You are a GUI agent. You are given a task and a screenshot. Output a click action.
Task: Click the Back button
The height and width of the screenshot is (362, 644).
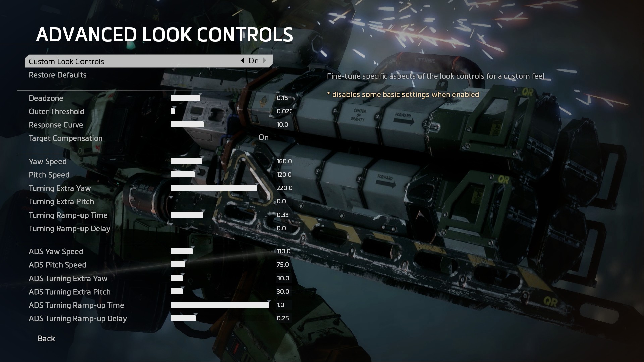click(46, 339)
